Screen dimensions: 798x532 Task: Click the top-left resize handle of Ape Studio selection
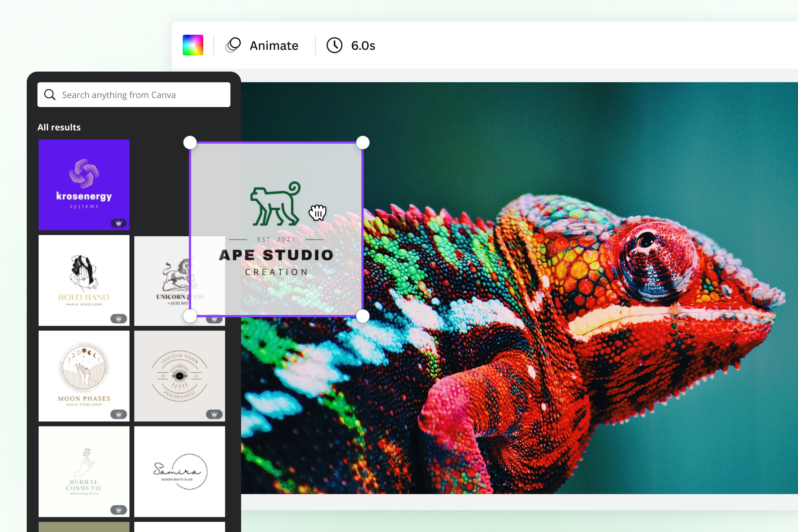pyautogui.click(x=190, y=143)
